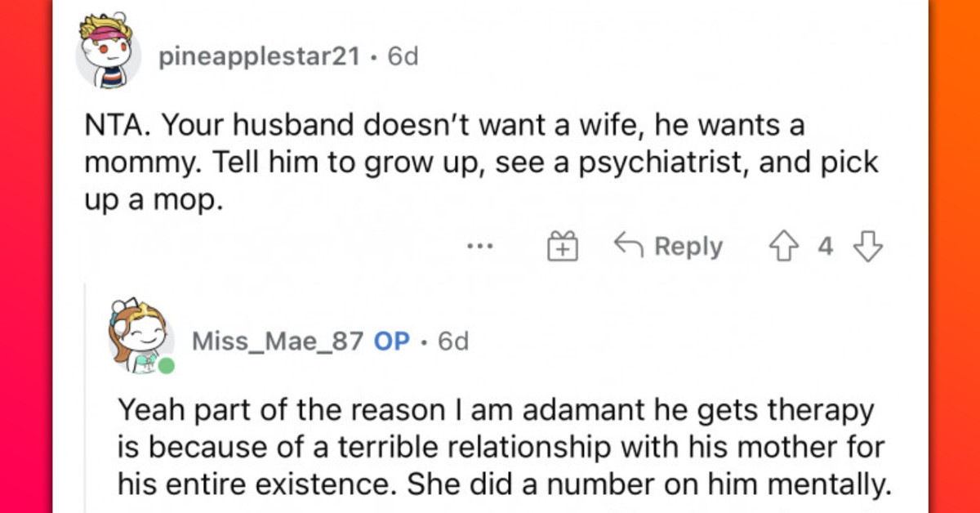980x513 pixels.
Task: Click the vote count showing 4
Action: coord(825,244)
